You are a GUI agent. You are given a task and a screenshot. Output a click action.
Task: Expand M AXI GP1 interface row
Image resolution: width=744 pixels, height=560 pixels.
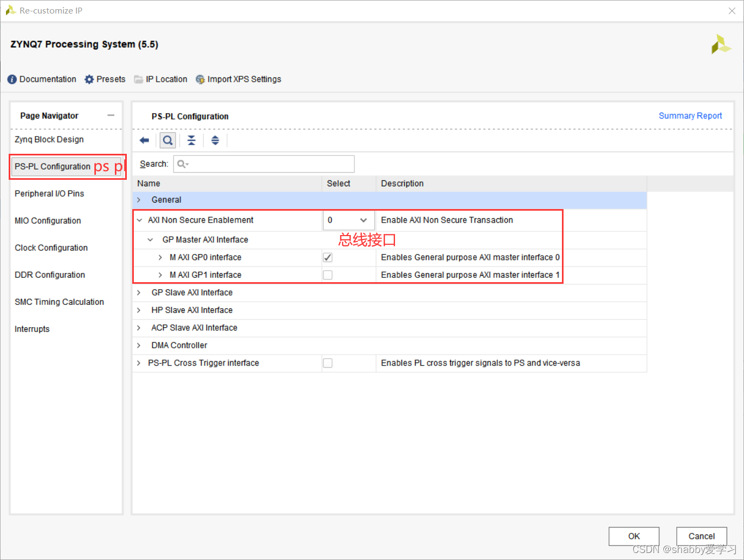click(x=160, y=275)
